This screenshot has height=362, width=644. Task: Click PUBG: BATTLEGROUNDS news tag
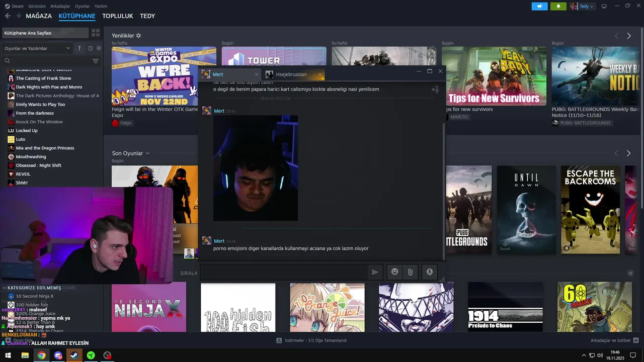582,123
